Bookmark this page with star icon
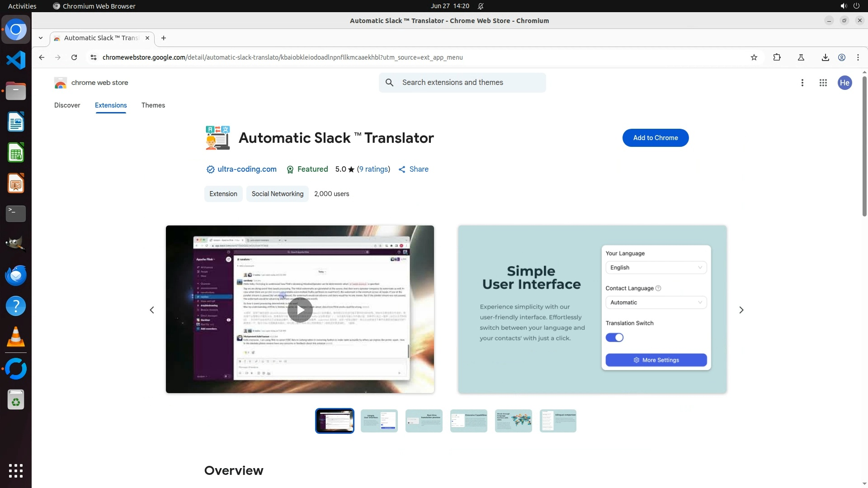This screenshot has height=488, width=868. [x=754, y=57]
